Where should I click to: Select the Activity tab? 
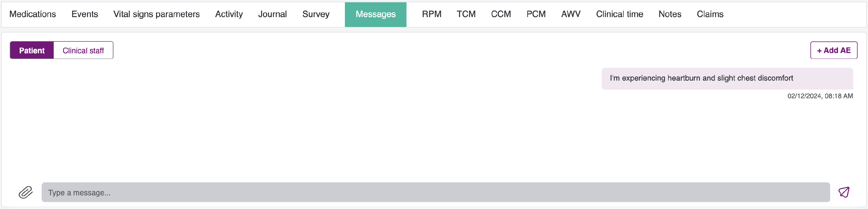point(229,14)
